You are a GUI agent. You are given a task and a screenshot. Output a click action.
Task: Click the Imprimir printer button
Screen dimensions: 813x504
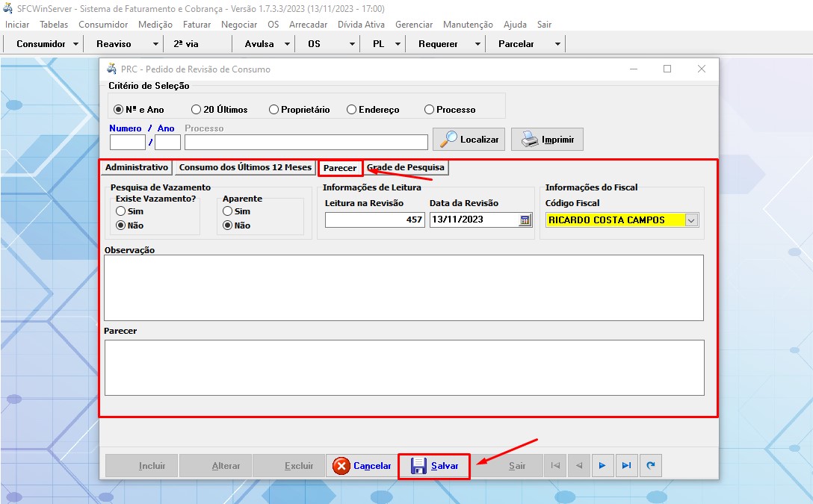click(x=546, y=140)
